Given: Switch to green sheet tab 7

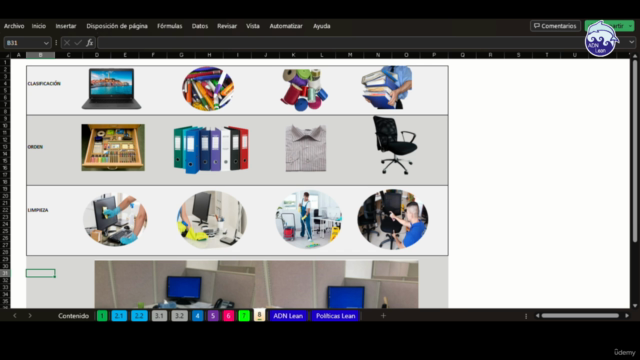Looking at the screenshot, I should (244, 316).
